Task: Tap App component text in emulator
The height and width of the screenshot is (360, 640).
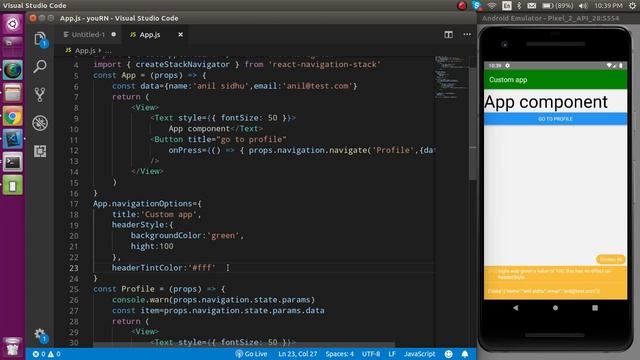Action: coord(546,102)
